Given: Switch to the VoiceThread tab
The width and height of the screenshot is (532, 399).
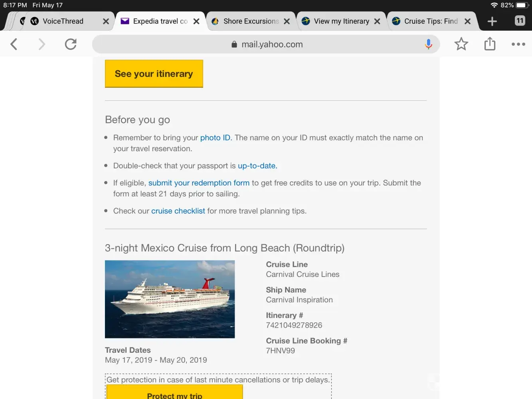Looking at the screenshot, I should 63,21.
